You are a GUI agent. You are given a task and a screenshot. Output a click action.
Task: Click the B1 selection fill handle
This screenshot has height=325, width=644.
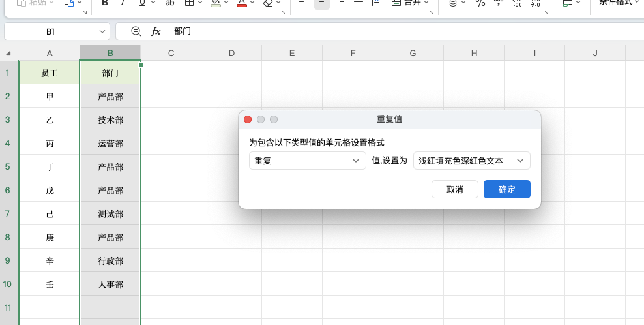point(141,65)
